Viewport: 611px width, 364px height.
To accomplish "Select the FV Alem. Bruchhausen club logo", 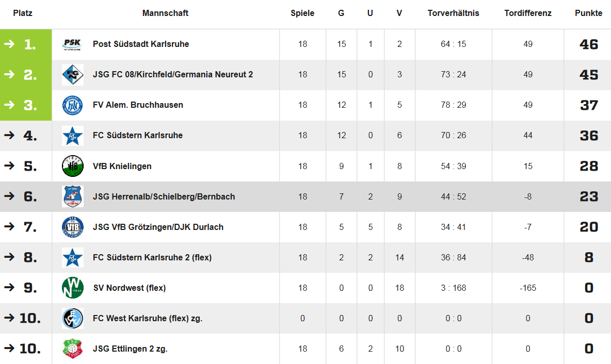I will click(72, 105).
